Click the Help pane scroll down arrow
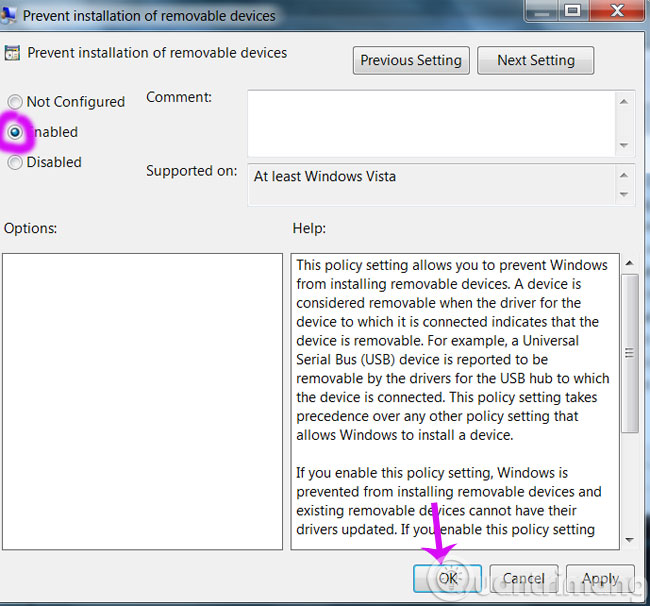The width and height of the screenshot is (650, 606). point(630,540)
